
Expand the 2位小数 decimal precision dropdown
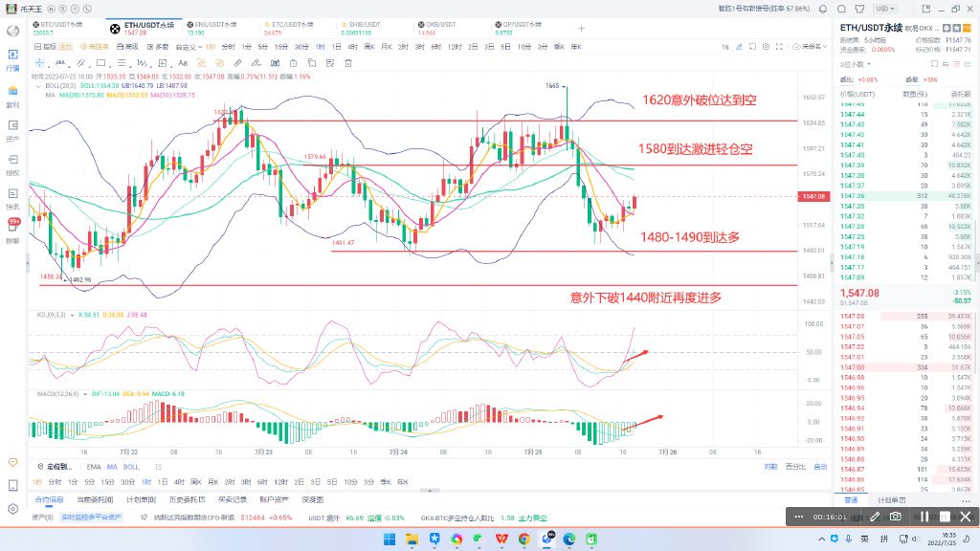pyautogui.click(x=857, y=63)
